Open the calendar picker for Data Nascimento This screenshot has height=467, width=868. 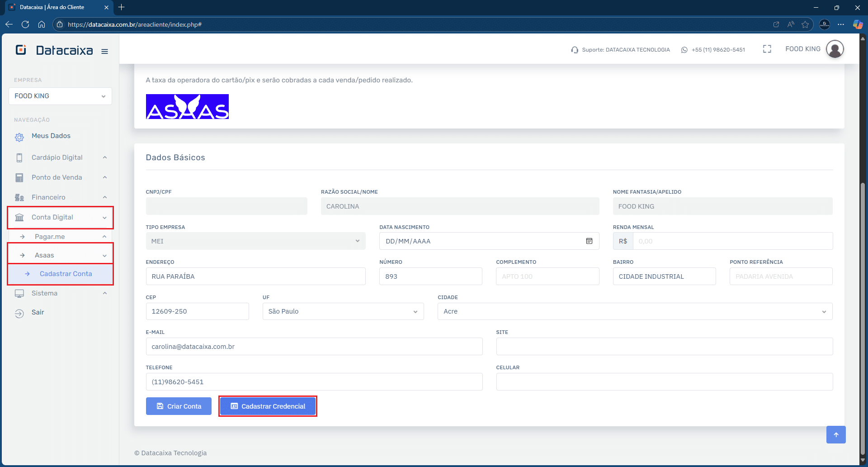point(589,241)
